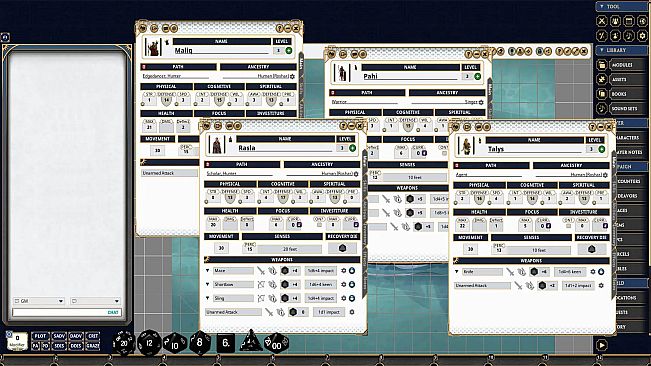The image size is (651, 366).
Task: Pick the d10 die
Action: 174,344
